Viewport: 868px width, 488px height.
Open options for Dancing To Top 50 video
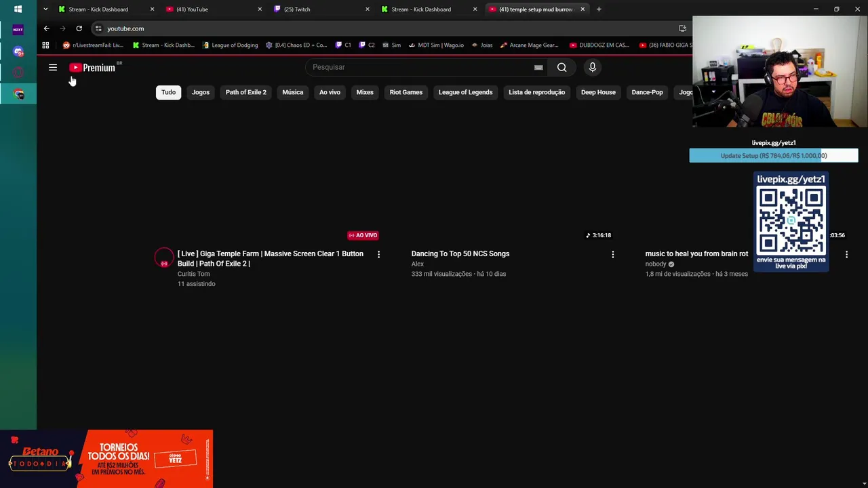click(x=612, y=254)
